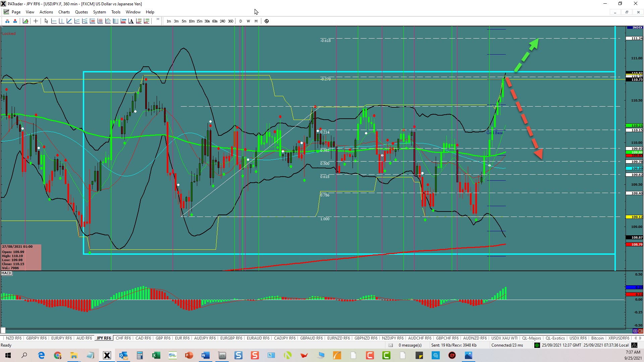Expand the toolbar overflow chevron
The height and width of the screenshot is (362, 644).
tap(158, 19)
